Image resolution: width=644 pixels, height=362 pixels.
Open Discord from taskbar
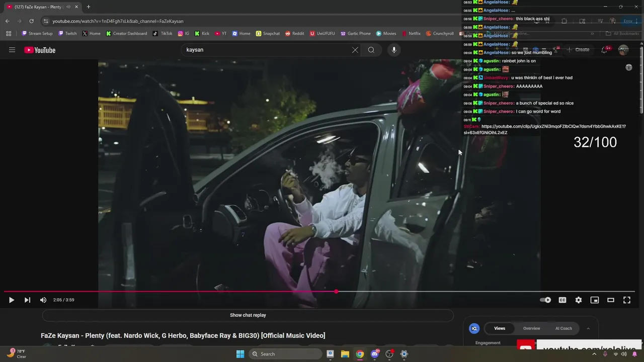(x=374, y=354)
